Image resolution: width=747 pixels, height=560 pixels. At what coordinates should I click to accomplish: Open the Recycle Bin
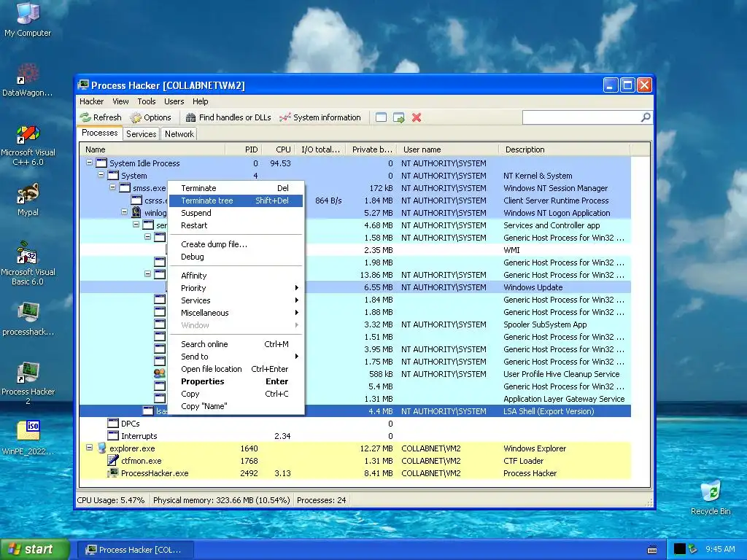pyautogui.click(x=711, y=497)
